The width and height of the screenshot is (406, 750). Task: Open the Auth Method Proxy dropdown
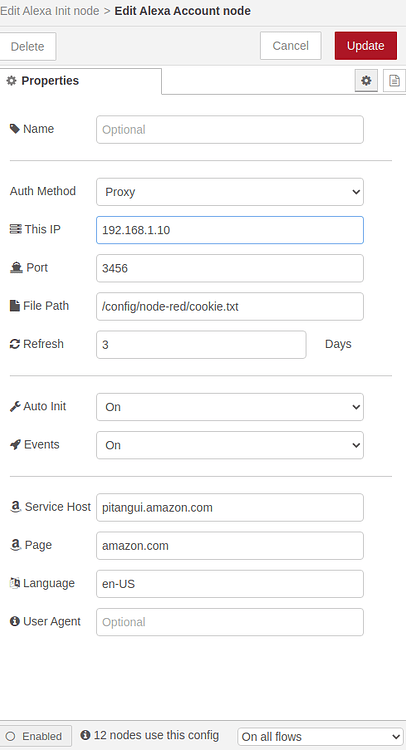coord(230,192)
